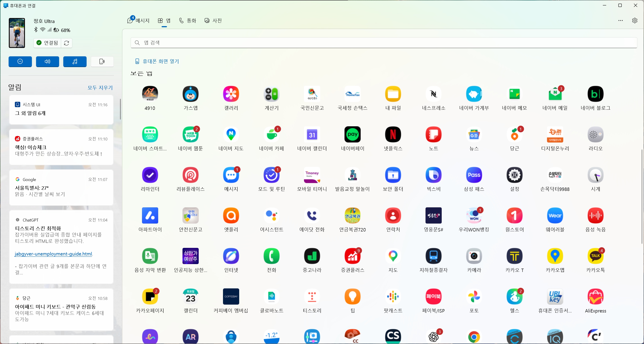Launch the 갤러리 gallery app
The image size is (644, 344).
pyautogui.click(x=231, y=94)
